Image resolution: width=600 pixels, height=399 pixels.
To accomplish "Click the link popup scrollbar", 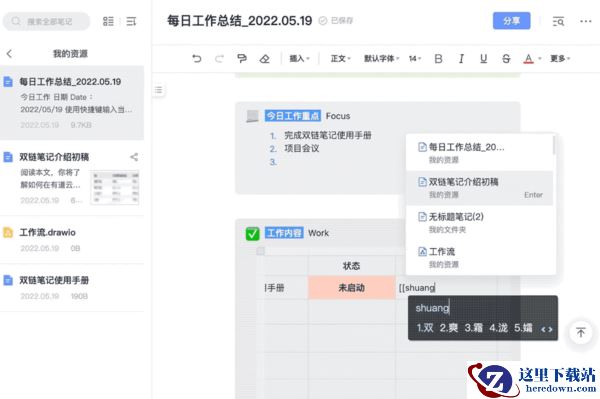I will [x=554, y=145].
